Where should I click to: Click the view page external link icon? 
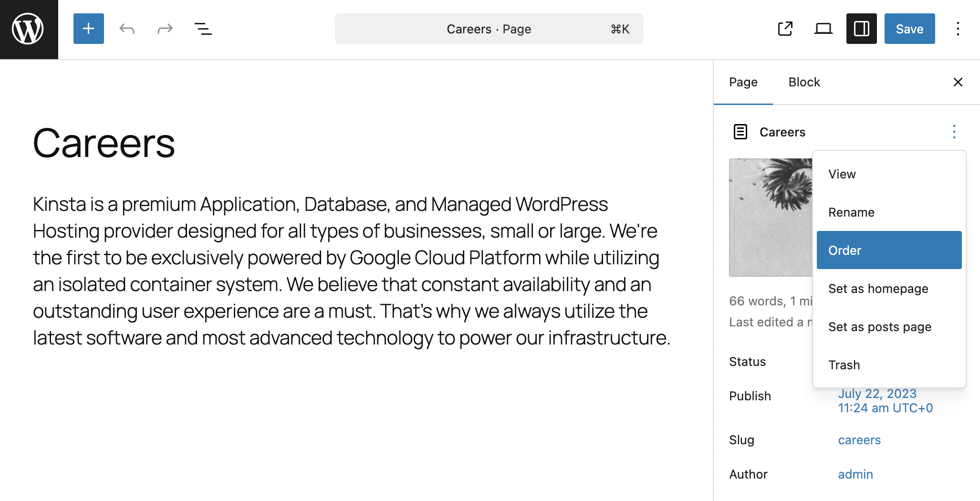coord(785,29)
